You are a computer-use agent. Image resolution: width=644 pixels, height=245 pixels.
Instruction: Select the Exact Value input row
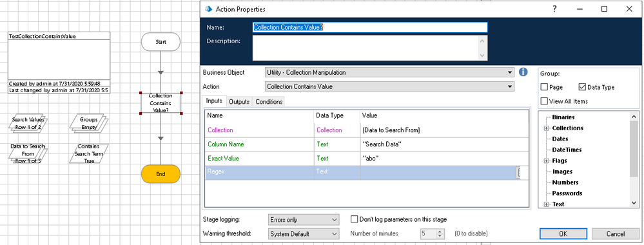point(260,159)
